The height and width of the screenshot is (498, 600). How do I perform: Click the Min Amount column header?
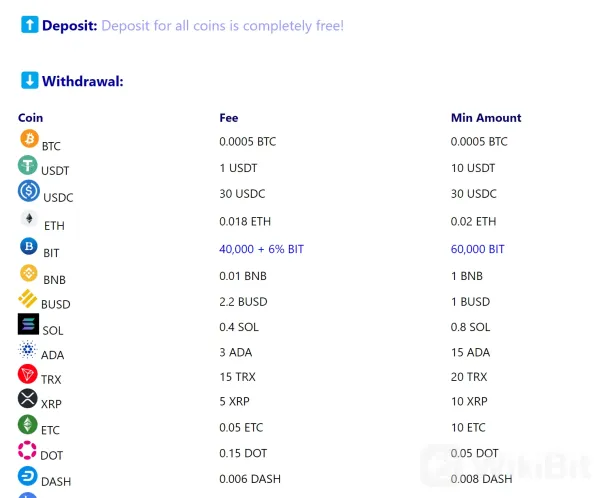[486, 118]
